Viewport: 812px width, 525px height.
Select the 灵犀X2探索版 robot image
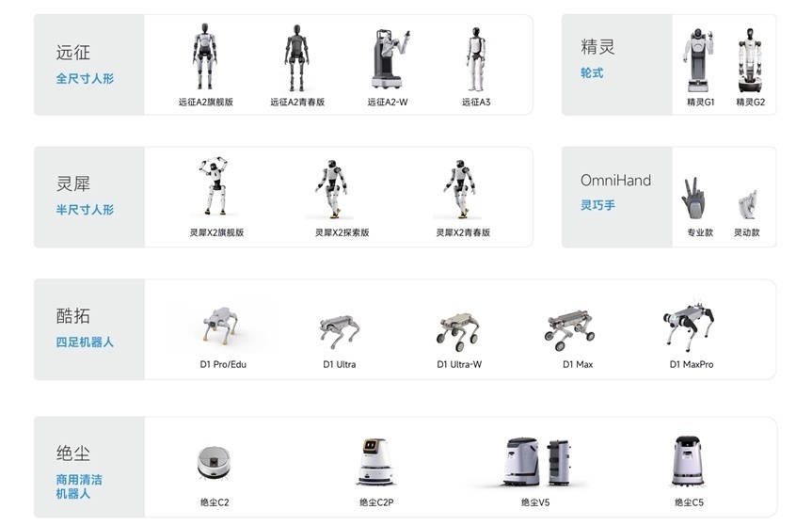coord(331,188)
